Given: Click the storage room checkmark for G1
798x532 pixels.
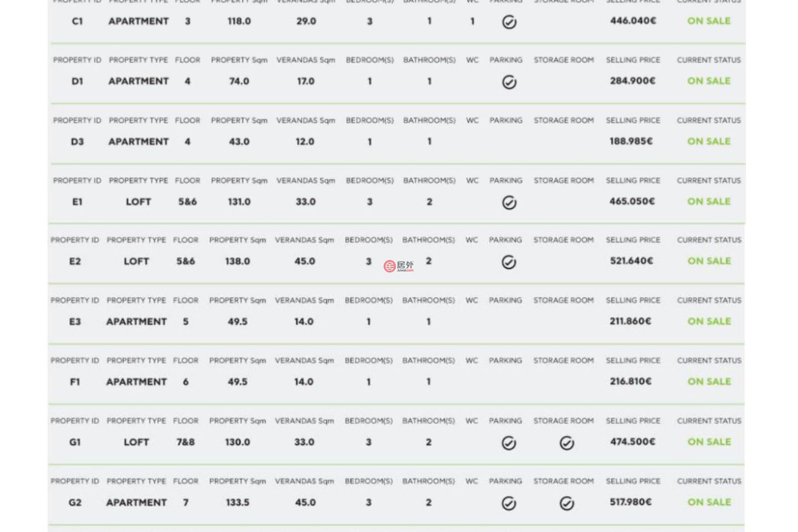Looking at the screenshot, I should [x=566, y=443].
